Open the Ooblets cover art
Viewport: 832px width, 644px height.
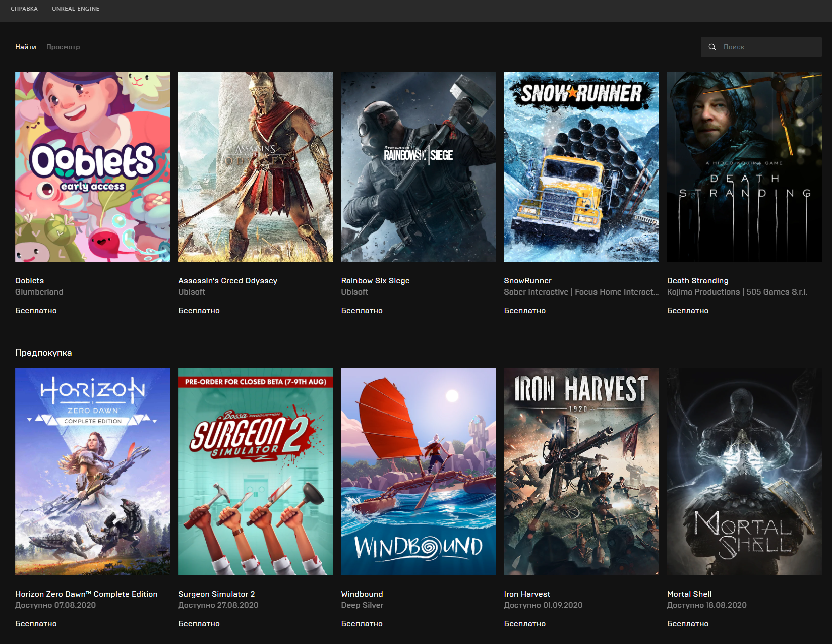(x=92, y=167)
